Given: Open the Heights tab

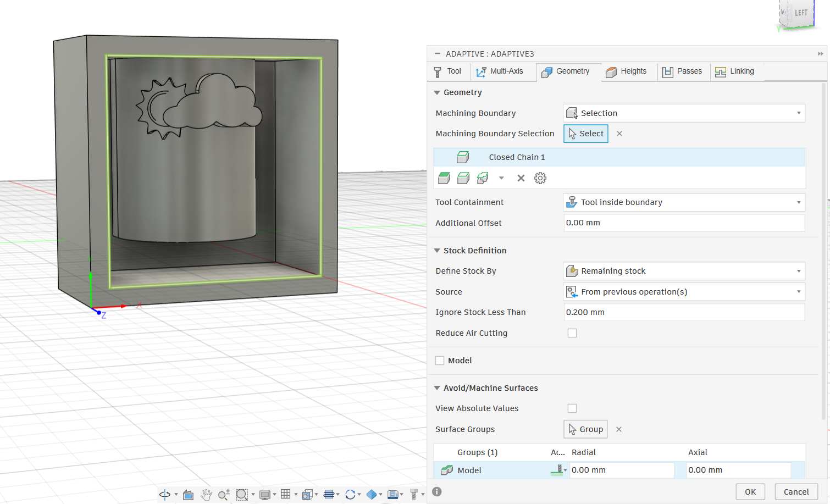Looking at the screenshot, I should coord(626,71).
